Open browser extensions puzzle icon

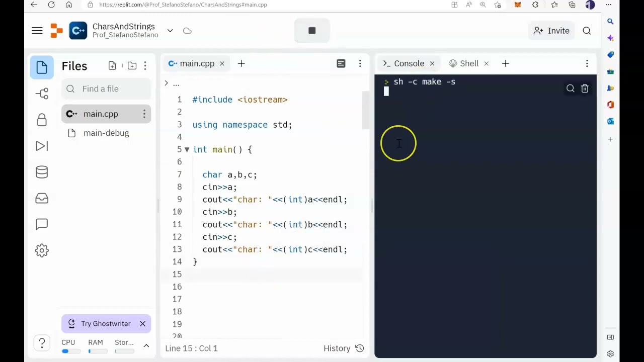[535, 5]
